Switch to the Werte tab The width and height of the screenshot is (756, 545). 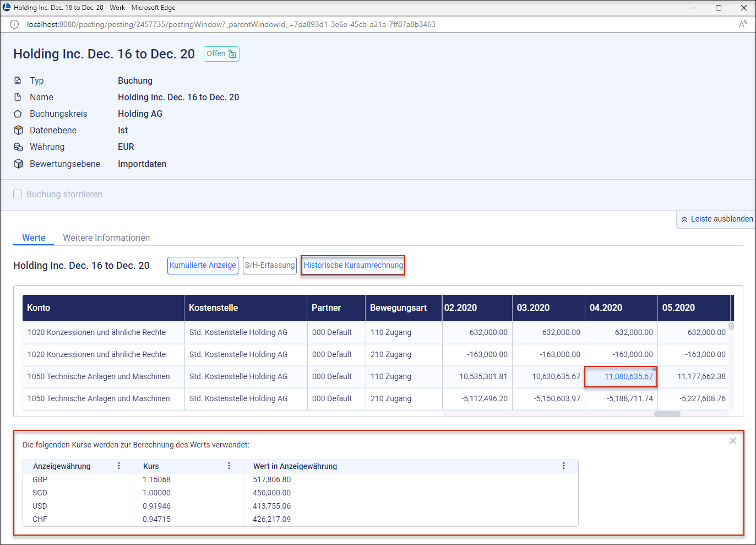[x=34, y=238]
